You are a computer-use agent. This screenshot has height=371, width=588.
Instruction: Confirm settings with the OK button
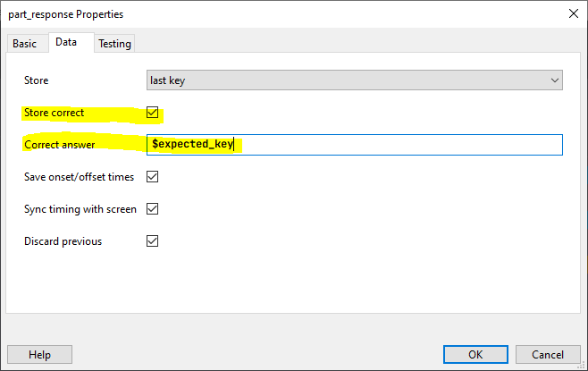click(x=475, y=354)
